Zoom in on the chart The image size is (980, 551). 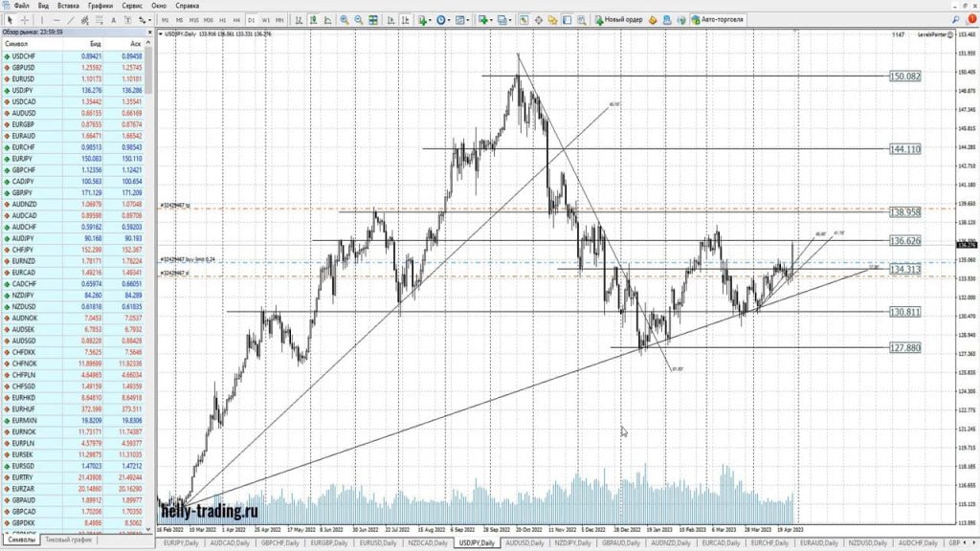[x=344, y=19]
